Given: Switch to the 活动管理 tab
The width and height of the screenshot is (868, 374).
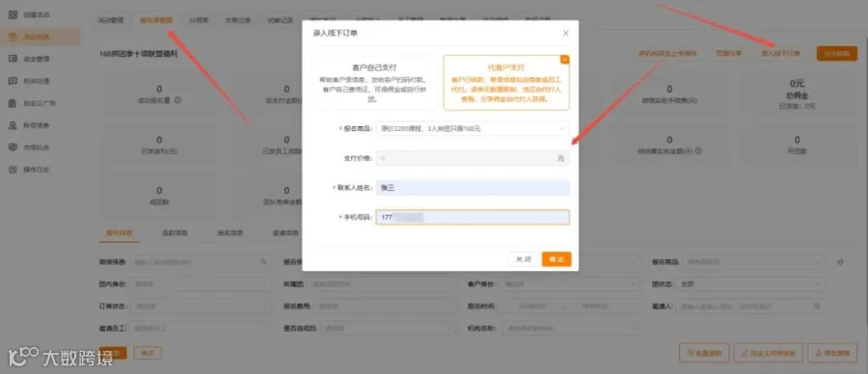Looking at the screenshot, I should 111,20.
